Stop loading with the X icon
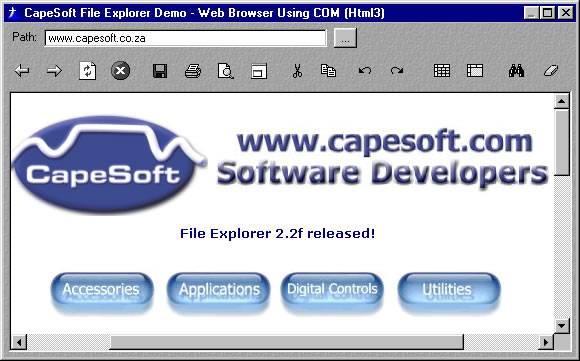 (120, 70)
